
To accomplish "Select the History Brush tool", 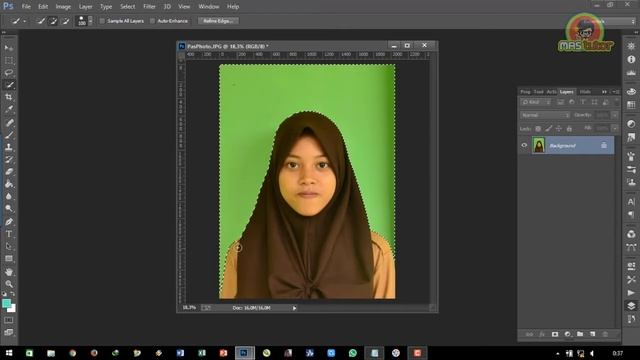I will pos(9,159).
